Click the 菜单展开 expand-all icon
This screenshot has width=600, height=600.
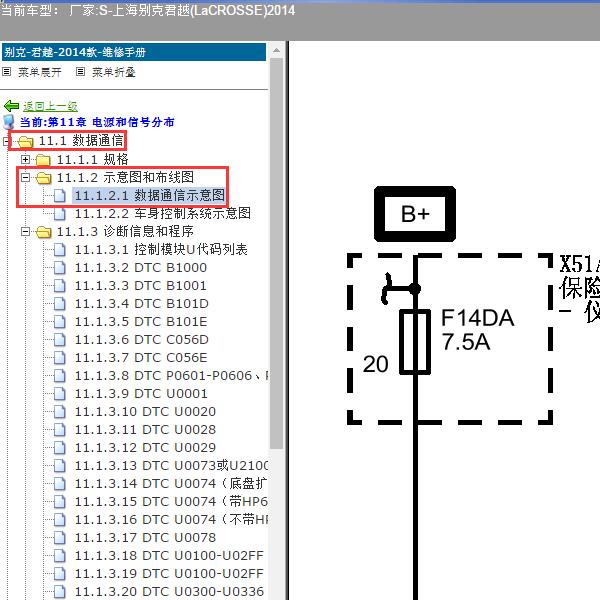click(7, 72)
